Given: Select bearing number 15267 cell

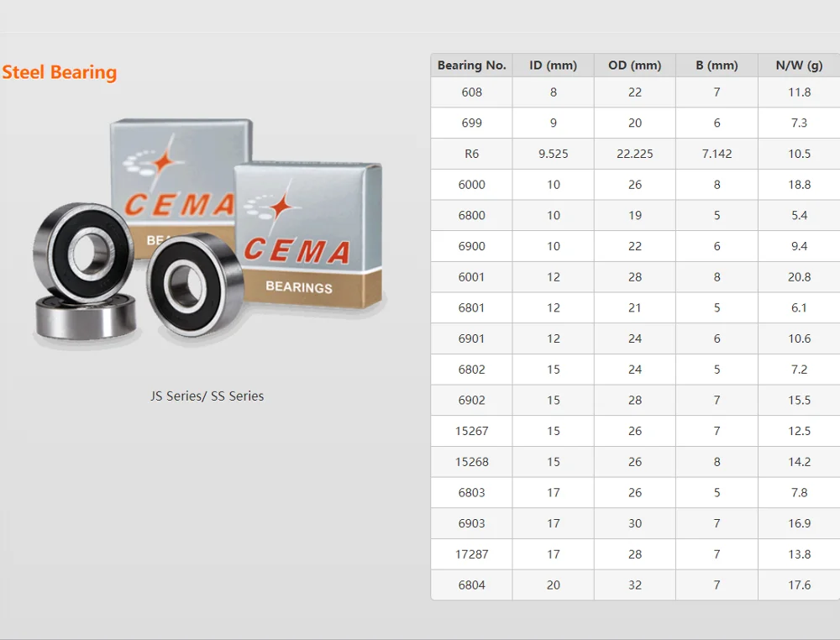Looking at the screenshot, I should click(x=471, y=431).
